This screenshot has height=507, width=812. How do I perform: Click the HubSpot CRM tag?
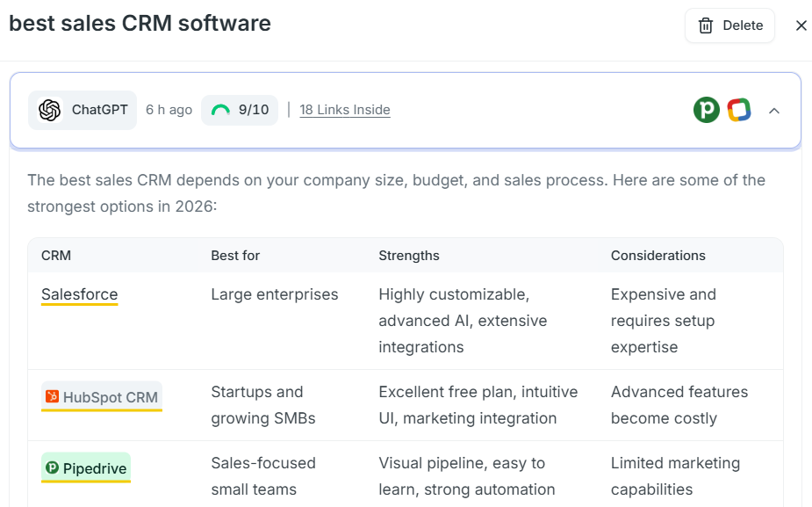(x=102, y=397)
